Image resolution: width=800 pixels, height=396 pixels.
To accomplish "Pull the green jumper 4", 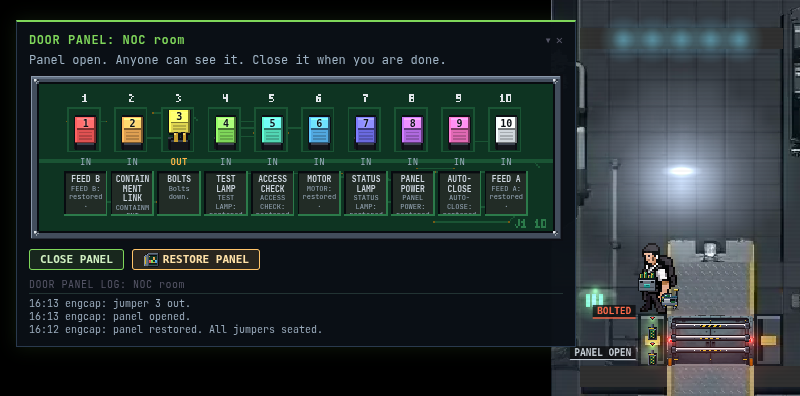I will [x=226, y=130].
